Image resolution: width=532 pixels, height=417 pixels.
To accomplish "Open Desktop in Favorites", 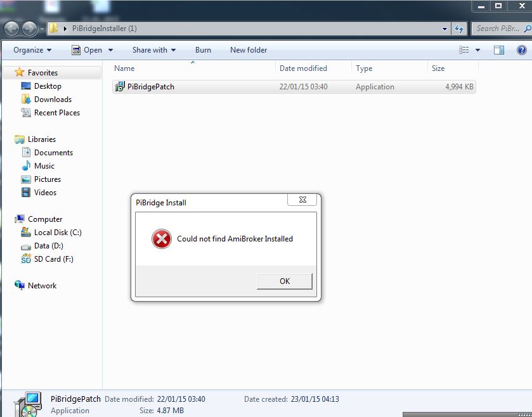I will click(x=48, y=86).
